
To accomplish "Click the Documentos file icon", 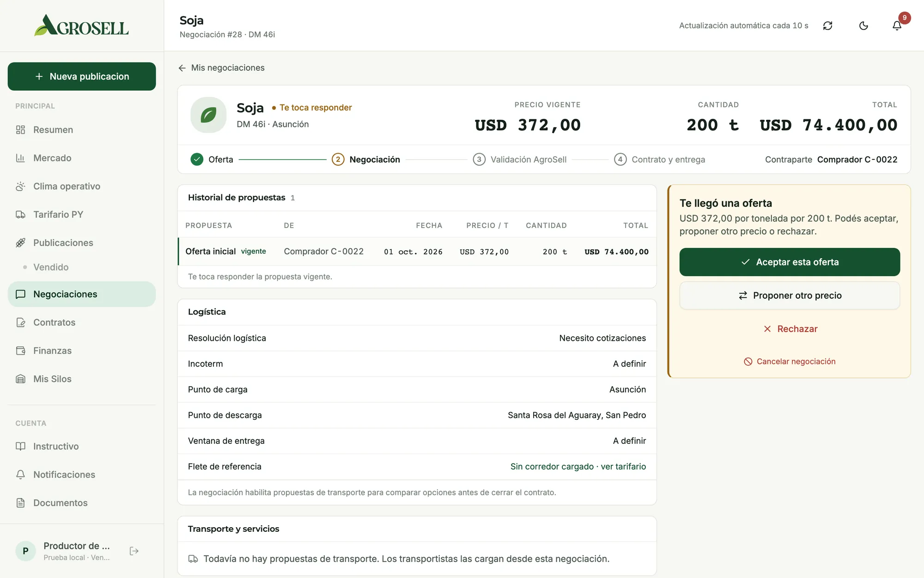I will [20, 503].
